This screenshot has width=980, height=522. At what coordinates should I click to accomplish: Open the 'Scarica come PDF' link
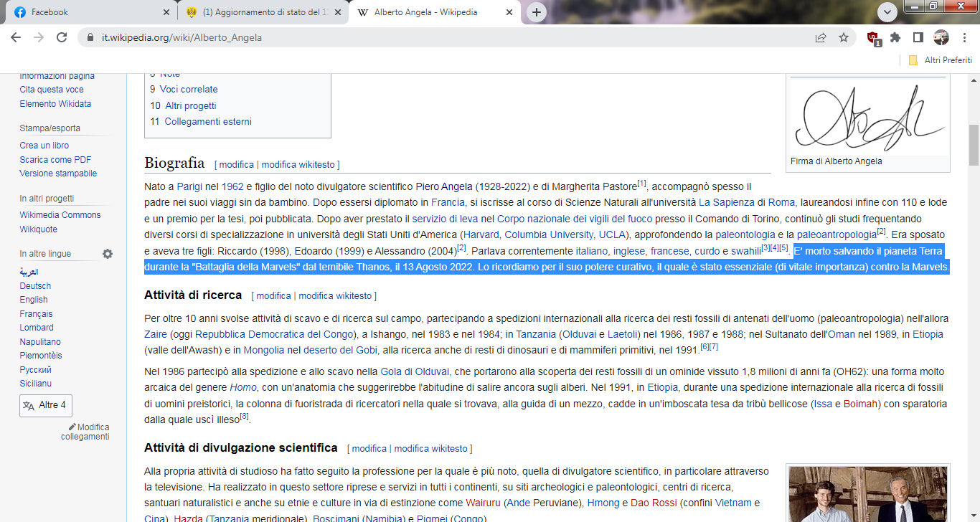click(55, 159)
